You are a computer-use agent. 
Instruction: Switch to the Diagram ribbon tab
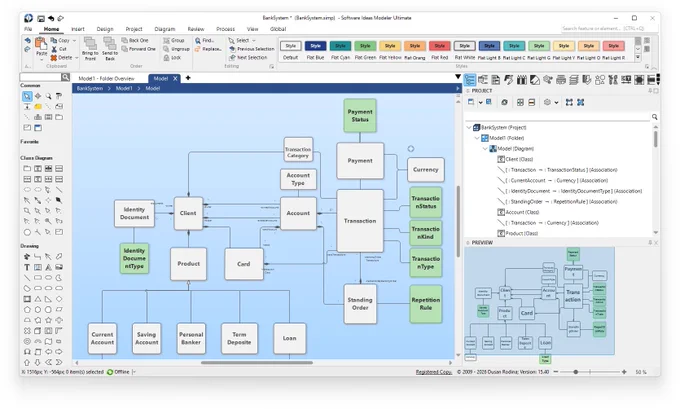tap(165, 29)
